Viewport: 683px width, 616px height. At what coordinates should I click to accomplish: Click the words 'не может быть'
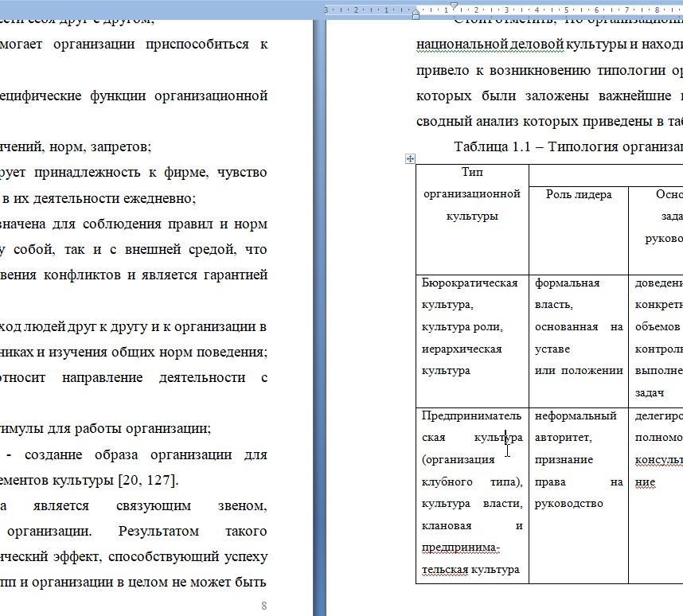(219, 583)
